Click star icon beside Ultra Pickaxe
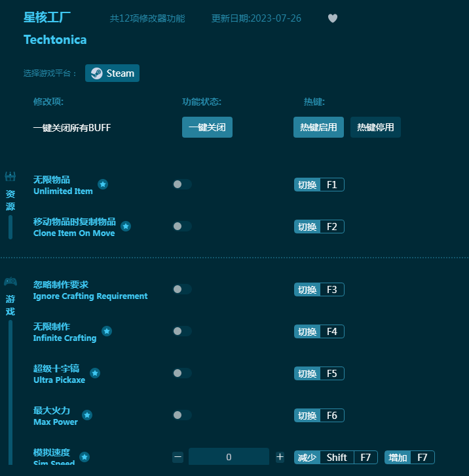 click(95, 373)
